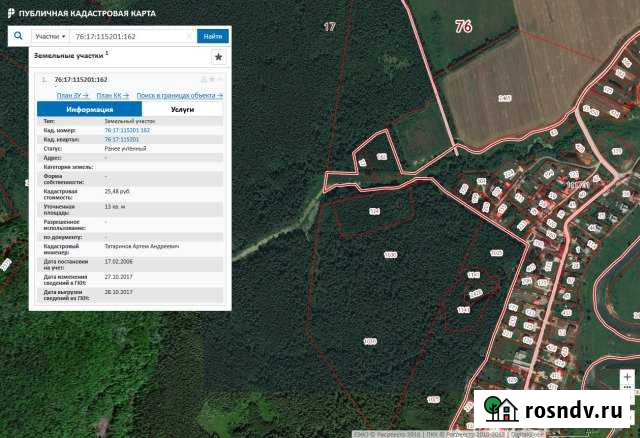
Task: Switch to the Информация tab
Action: pyautogui.click(x=89, y=109)
